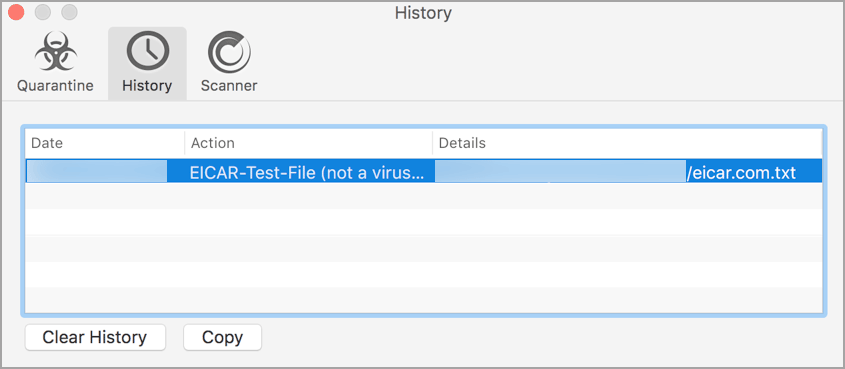This screenshot has width=845, height=369.
Task: Click the History tab label
Action: [147, 85]
